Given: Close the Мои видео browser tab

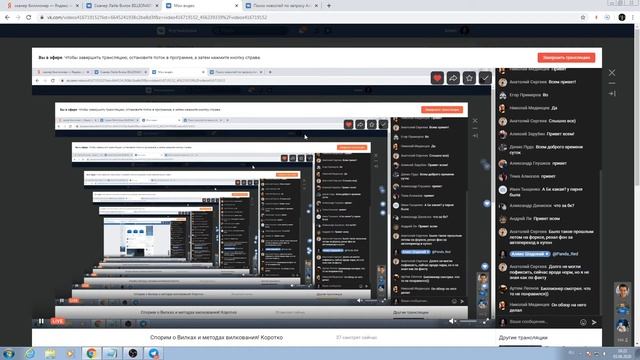Looking at the screenshot, I should 236,6.
